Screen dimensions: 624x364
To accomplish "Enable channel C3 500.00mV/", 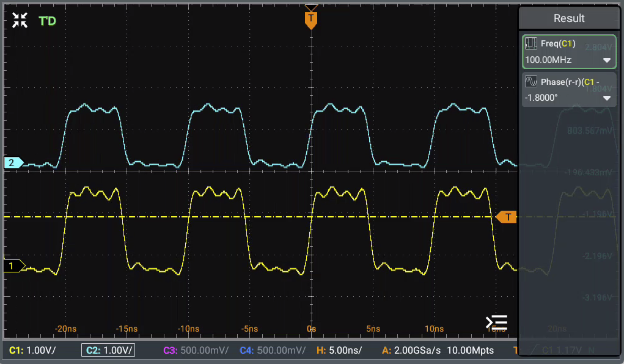I will (x=196, y=351).
